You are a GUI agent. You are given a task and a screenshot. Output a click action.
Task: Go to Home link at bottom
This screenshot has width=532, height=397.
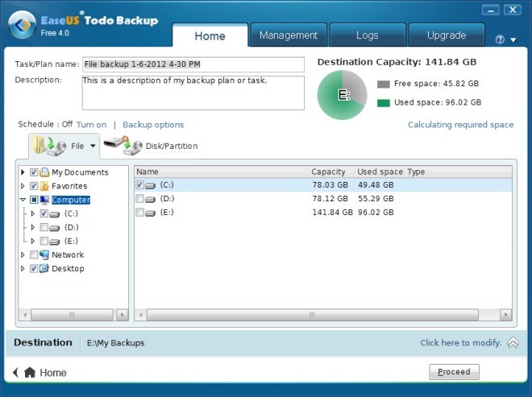[53, 373]
